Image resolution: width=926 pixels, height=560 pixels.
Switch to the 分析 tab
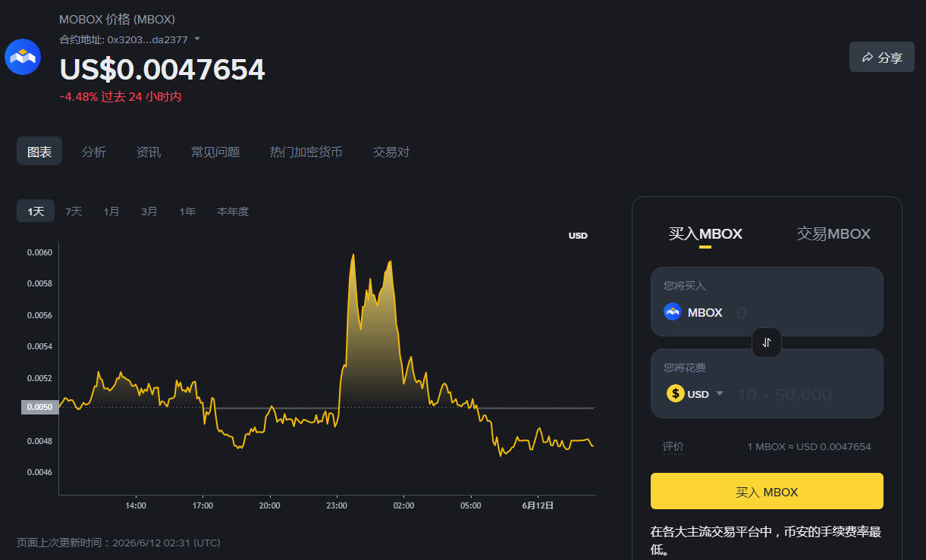pyautogui.click(x=94, y=152)
